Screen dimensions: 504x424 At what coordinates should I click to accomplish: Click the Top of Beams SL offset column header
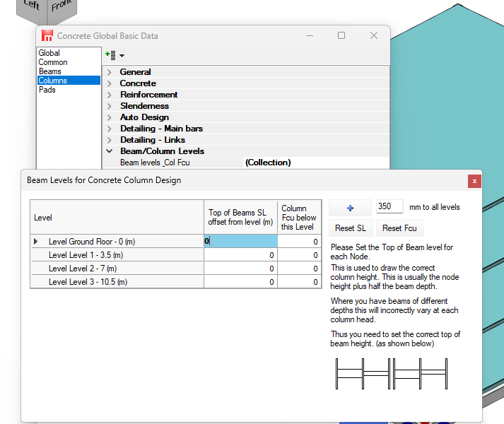click(240, 218)
